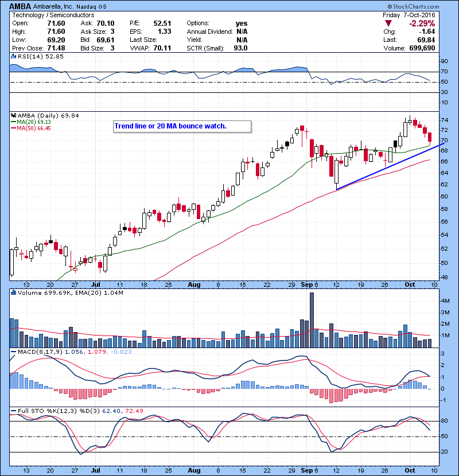Click the date 'Friday 7-Oct-2016'

pyautogui.click(x=409, y=15)
